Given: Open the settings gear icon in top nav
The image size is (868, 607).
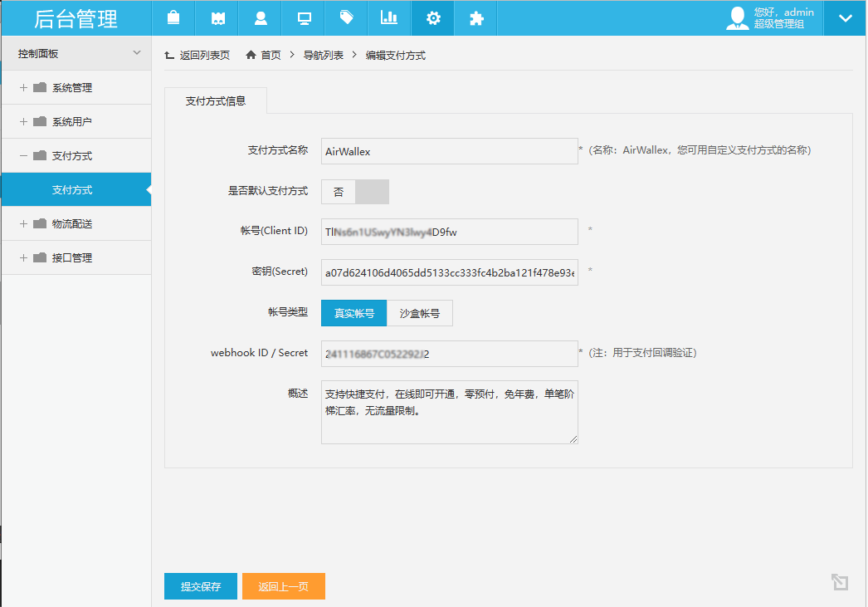Looking at the screenshot, I should tap(433, 18).
